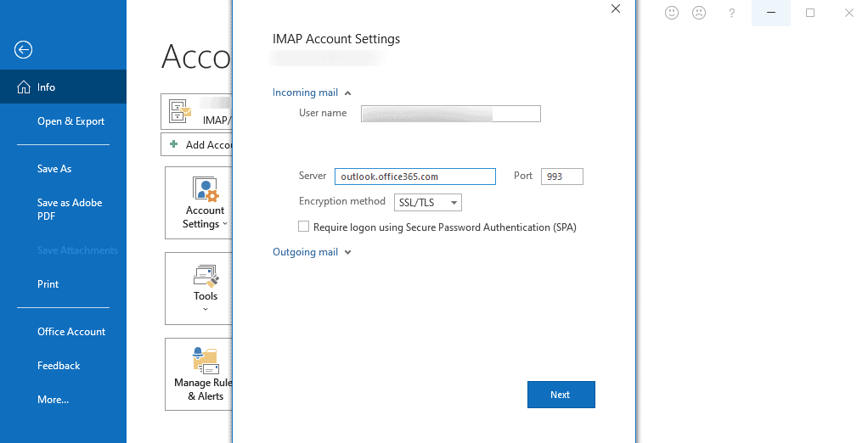Close the IMAP Account Settings dialog
The image size is (868, 443).
[616, 8]
